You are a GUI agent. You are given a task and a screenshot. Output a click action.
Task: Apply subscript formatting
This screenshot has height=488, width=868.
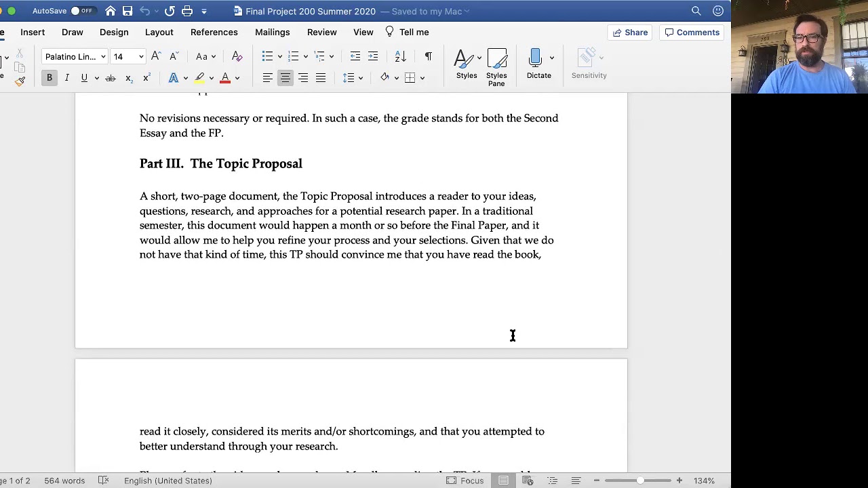tap(129, 78)
